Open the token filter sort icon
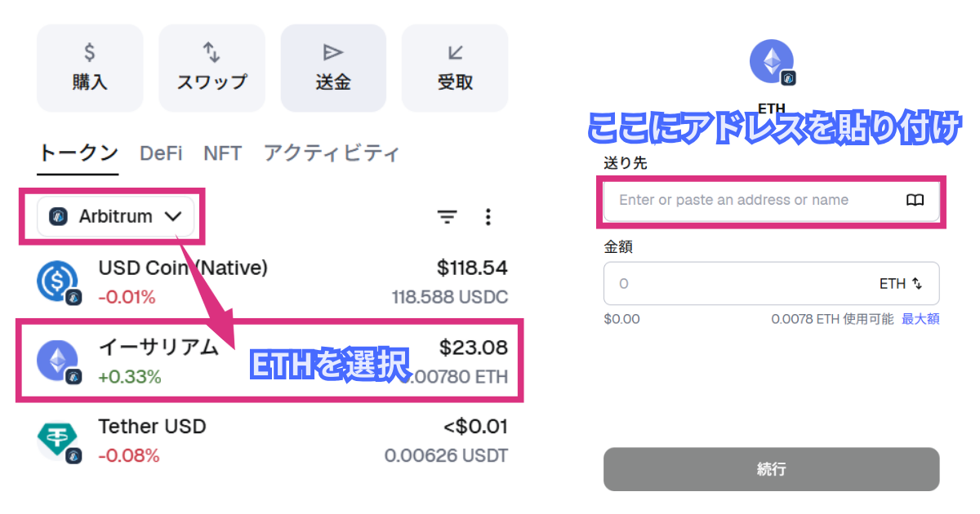The width and height of the screenshot is (980, 514). [x=447, y=217]
